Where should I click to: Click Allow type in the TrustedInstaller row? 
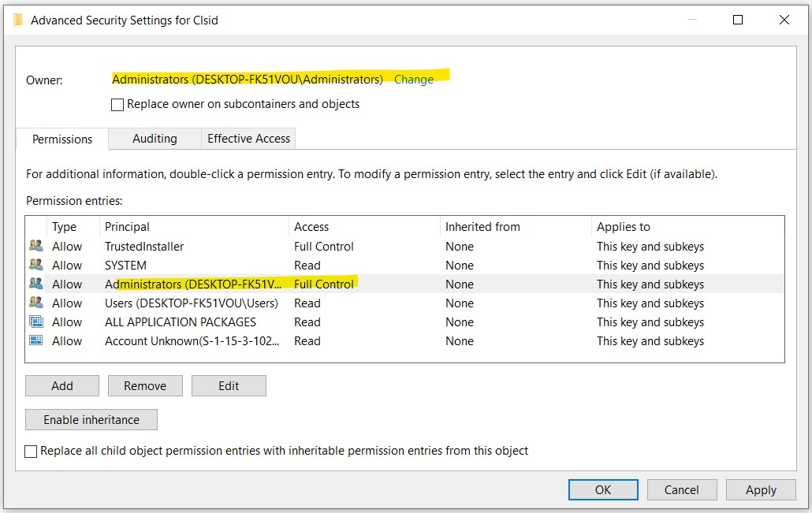point(67,247)
